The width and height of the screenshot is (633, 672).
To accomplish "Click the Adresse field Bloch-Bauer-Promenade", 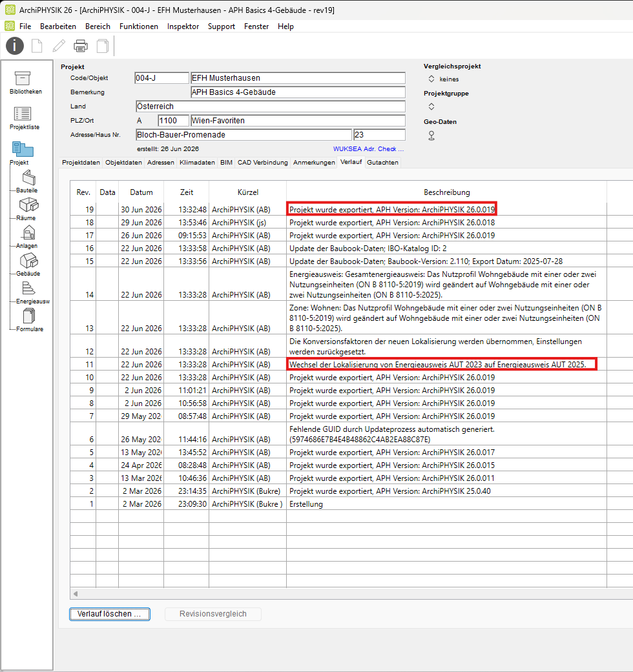I will (244, 134).
